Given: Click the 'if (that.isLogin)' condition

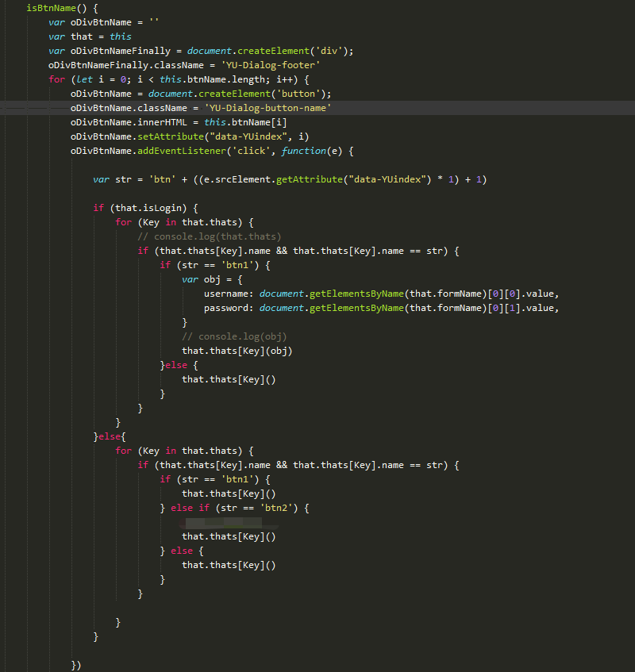Looking at the screenshot, I should click(140, 209).
